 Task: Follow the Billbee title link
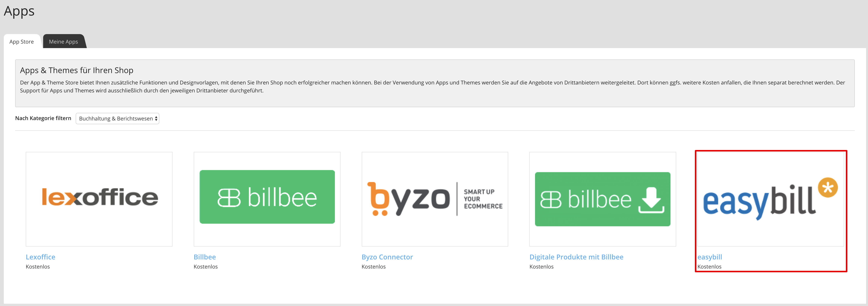205,257
